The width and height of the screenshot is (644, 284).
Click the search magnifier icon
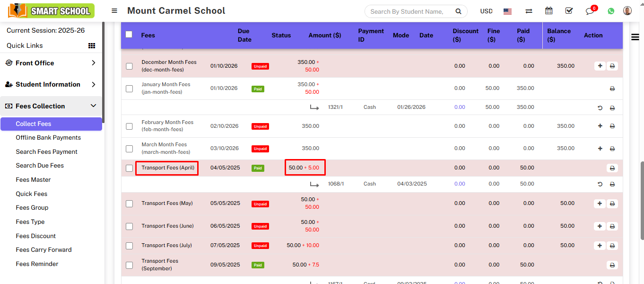pyautogui.click(x=458, y=11)
